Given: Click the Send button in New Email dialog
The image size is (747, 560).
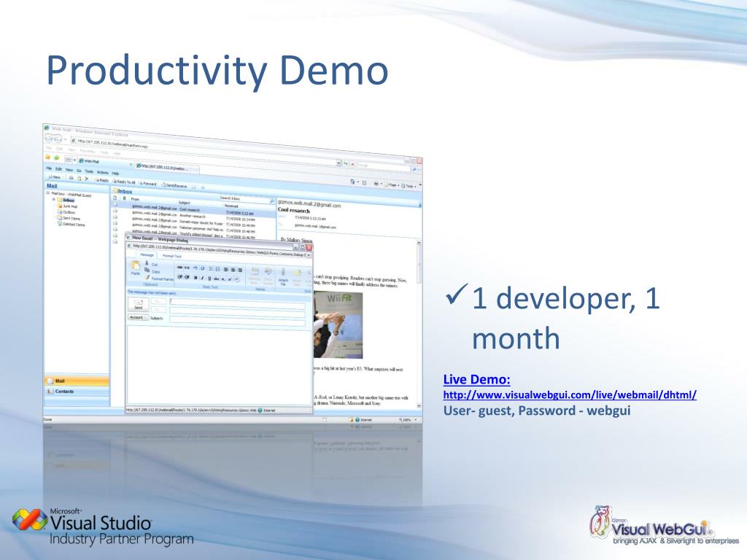Looking at the screenshot, I should pos(139,304).
